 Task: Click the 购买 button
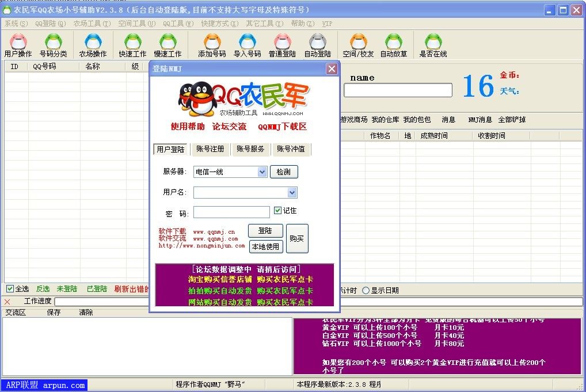(297, 238)
